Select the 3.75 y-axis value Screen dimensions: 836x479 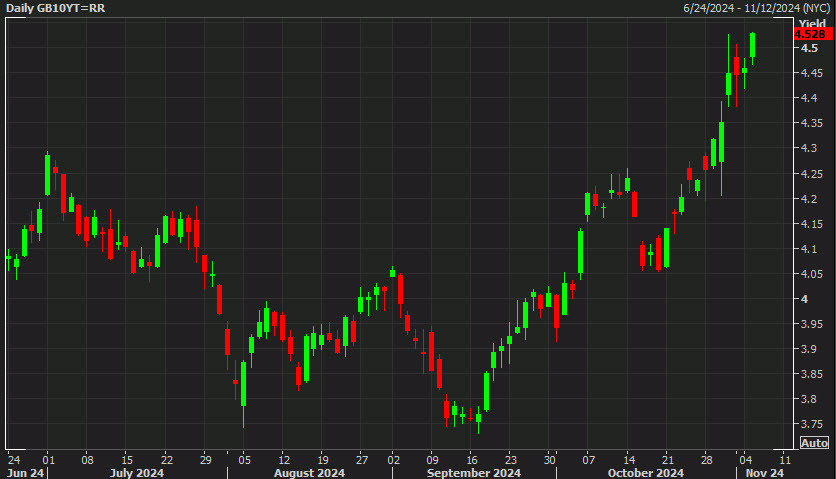point(811,425)
